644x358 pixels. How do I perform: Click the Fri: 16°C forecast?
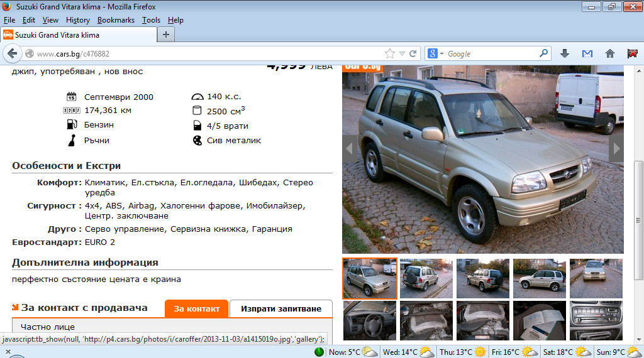click(514, 352)
